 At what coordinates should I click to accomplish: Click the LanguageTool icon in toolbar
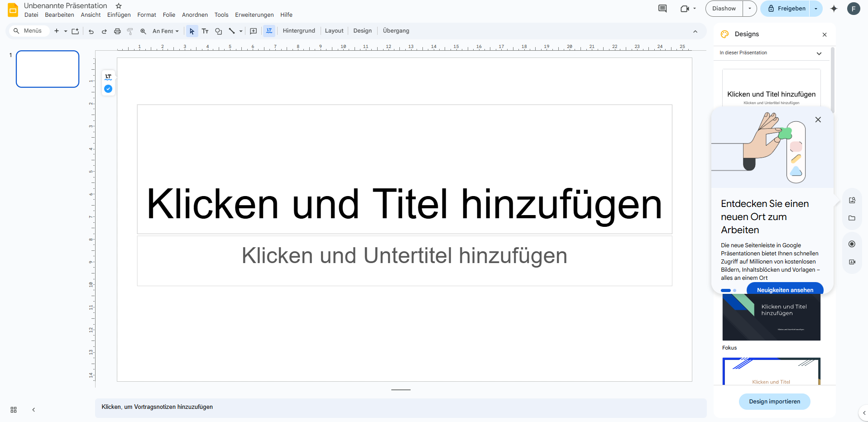click(x=269, y=31)
